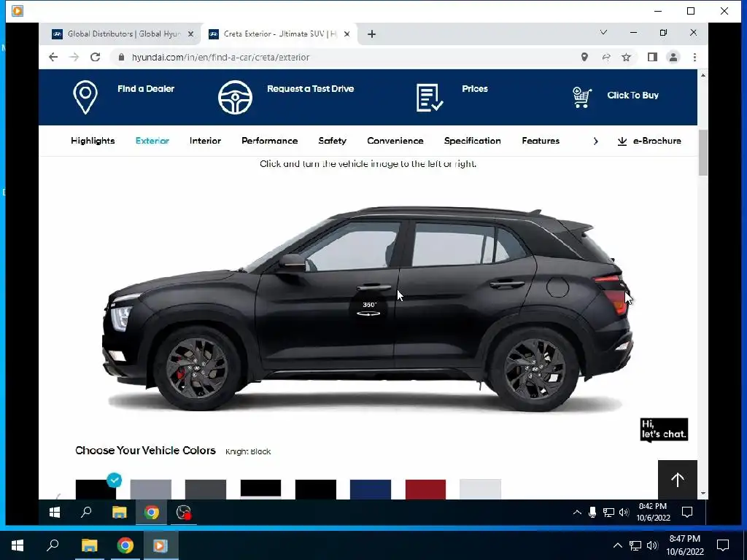The height and width of the screenshot is (560, 747).
Task: Select the light grey color swatch
Action: point(150,489)
